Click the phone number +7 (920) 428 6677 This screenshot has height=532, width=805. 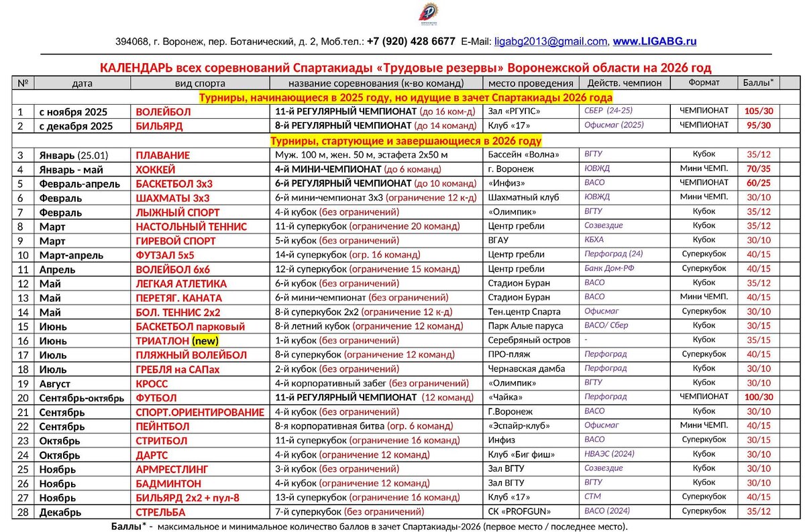[411, 41]
